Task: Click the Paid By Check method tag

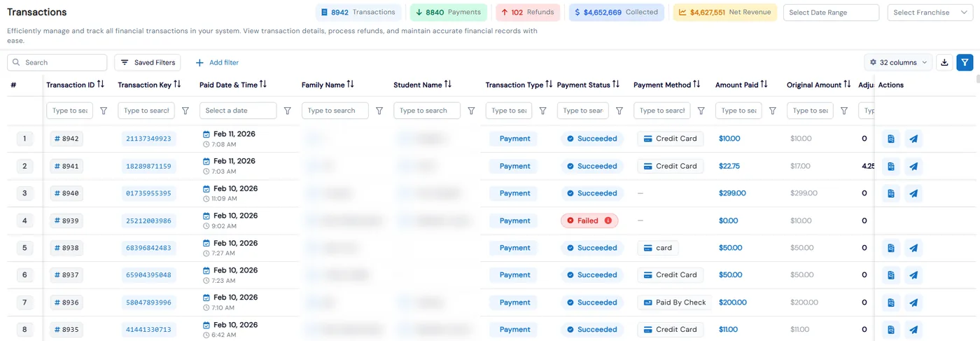Action: (675, 302)
